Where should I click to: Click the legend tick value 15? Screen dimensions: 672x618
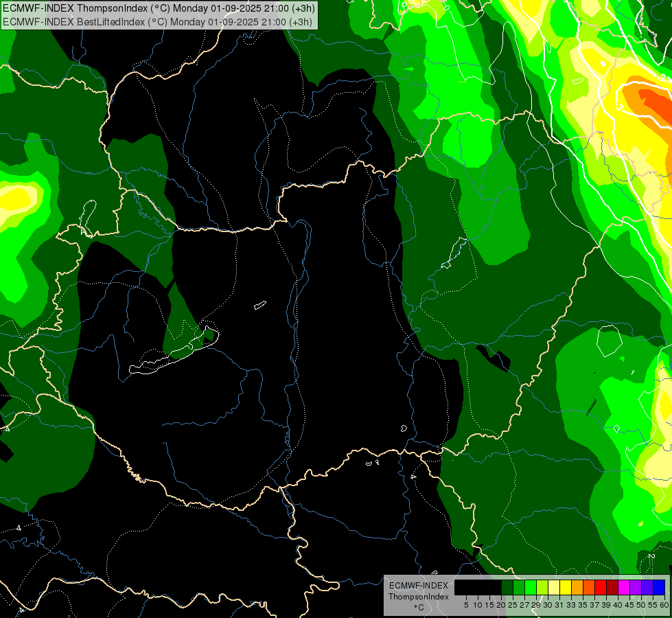point(489,605)
